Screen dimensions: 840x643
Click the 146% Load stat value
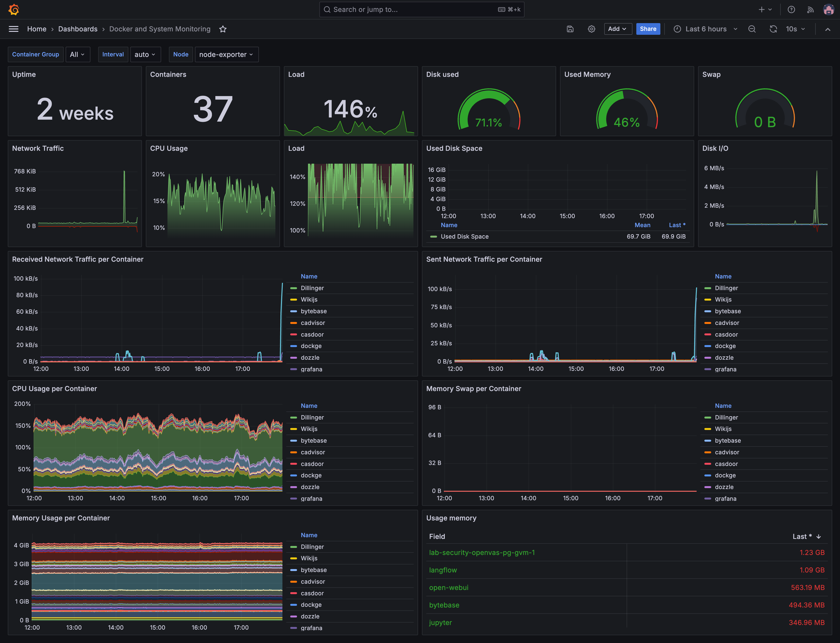click(x=350, y=109)
